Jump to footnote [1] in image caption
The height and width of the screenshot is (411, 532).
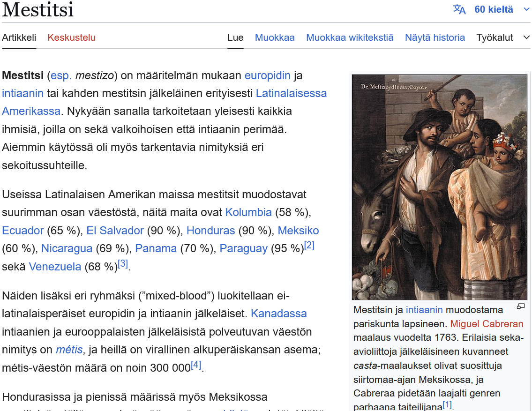[448, 404]
